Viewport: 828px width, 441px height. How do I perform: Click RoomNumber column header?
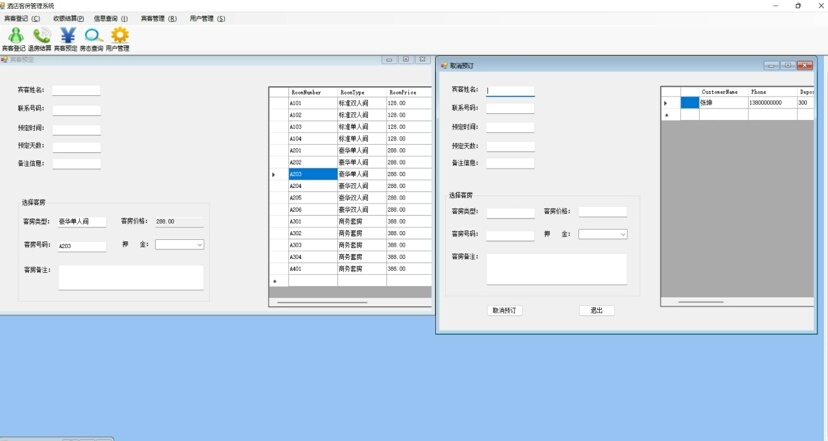(x=313, y=92)
